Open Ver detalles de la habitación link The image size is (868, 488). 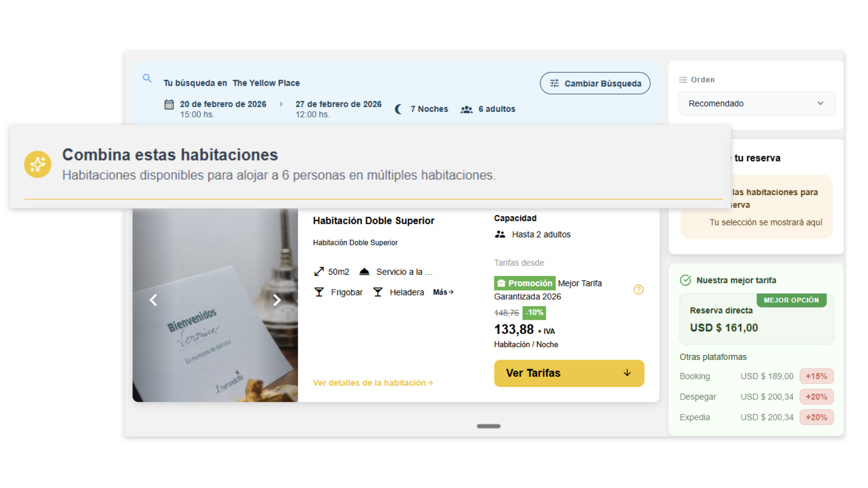(x=373, y=383)
